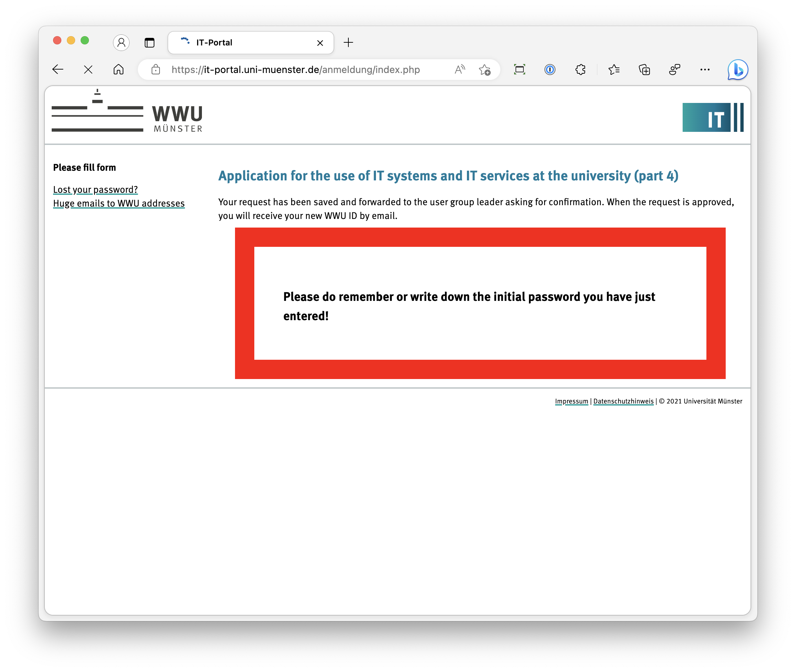Viewport: 796px width, 672px height.
Task: Open the Lost your password link
Action: [x=95, y=189]
